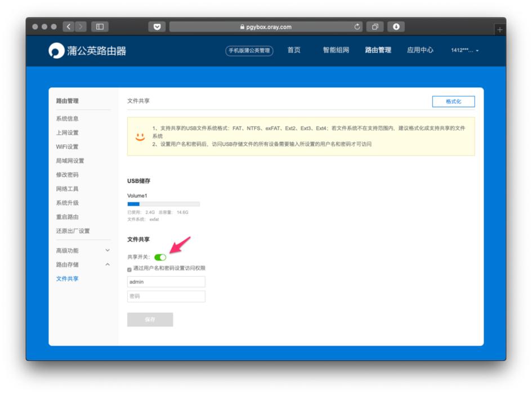Viewport: 532px width, 395px height.
Task: Click the smiley face notice icon
Action: (x=140, y=136)
